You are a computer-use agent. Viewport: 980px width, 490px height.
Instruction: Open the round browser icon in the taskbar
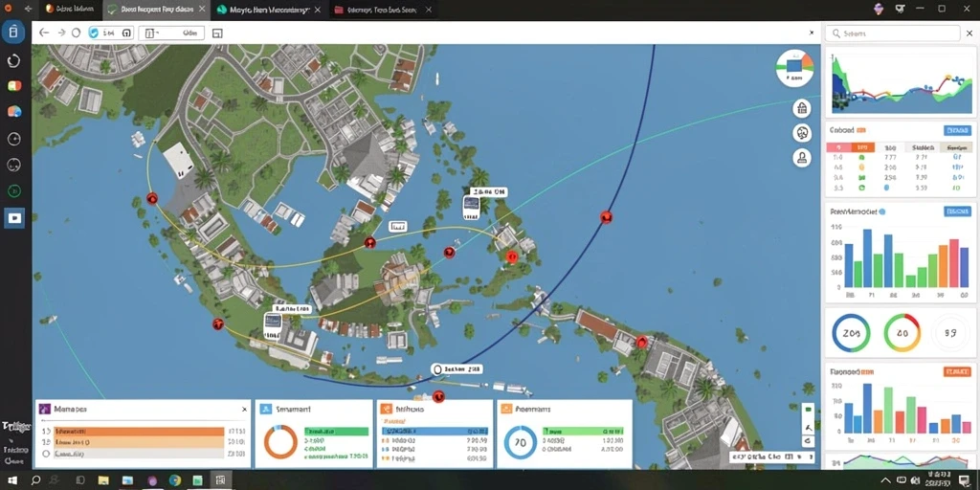pyautogui.click(x=175, y=480)
